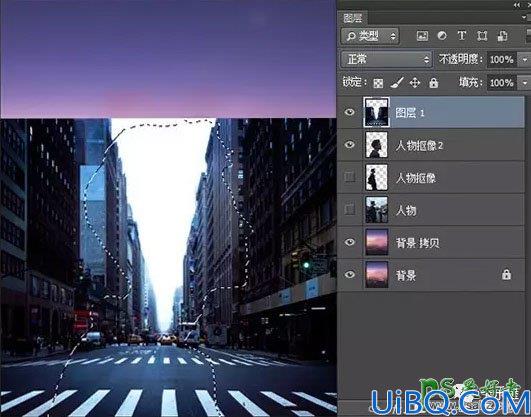The width and height of the screenshot is (531, 417).
Task: Click the layer name 人物抠像
Action: pos(416,178)
